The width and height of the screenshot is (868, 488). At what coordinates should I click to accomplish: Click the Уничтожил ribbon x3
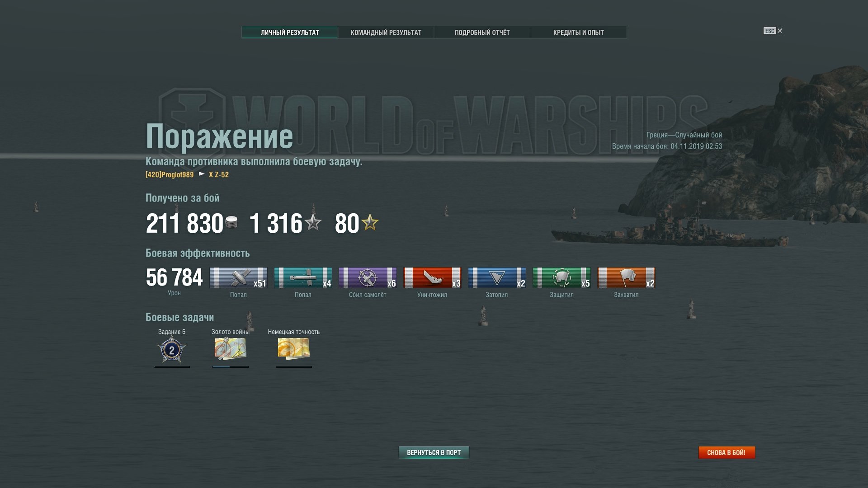click(432, 277)
